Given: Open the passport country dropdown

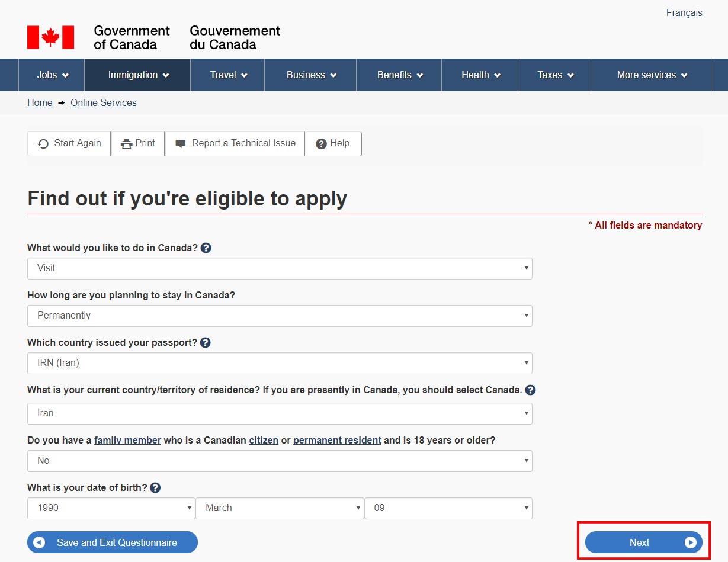Looking at the screenshot, I should click(280, 363).
